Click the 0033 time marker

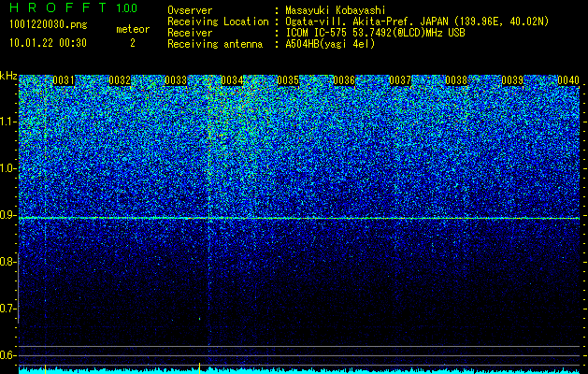pyautogui.click(x=176, y=80)
